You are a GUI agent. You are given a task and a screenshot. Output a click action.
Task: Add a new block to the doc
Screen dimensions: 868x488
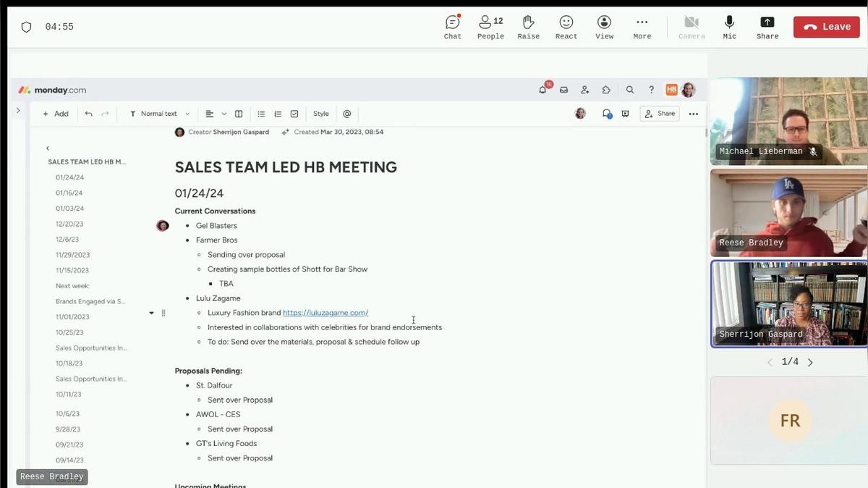coord(56,114)
